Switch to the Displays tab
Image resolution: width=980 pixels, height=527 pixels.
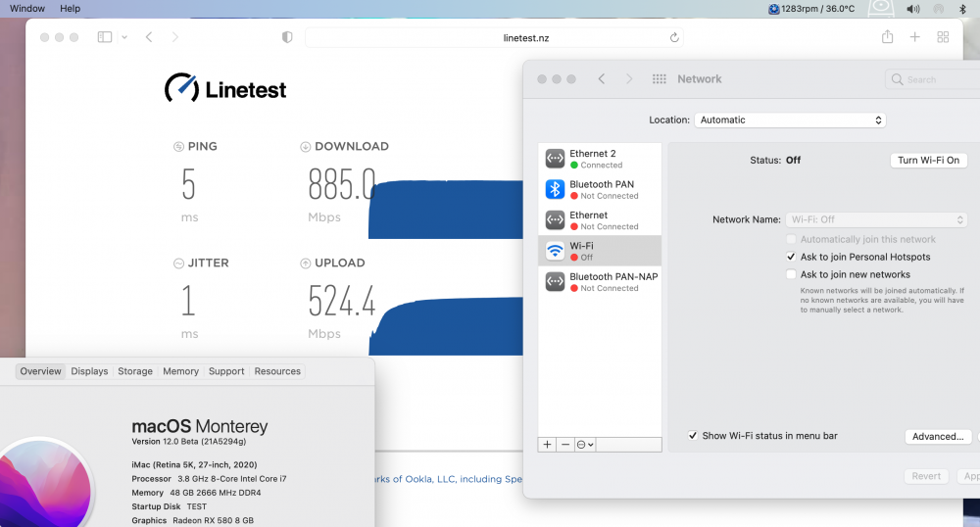coord(89,371)
